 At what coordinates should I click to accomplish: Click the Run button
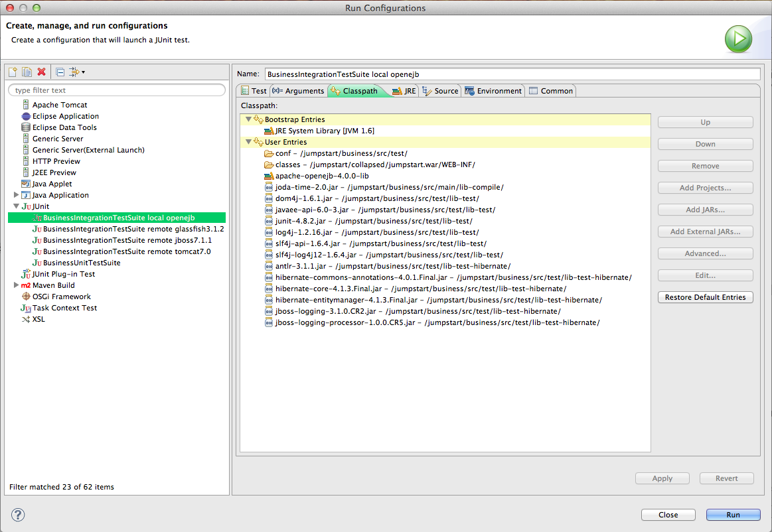point(733,515)
